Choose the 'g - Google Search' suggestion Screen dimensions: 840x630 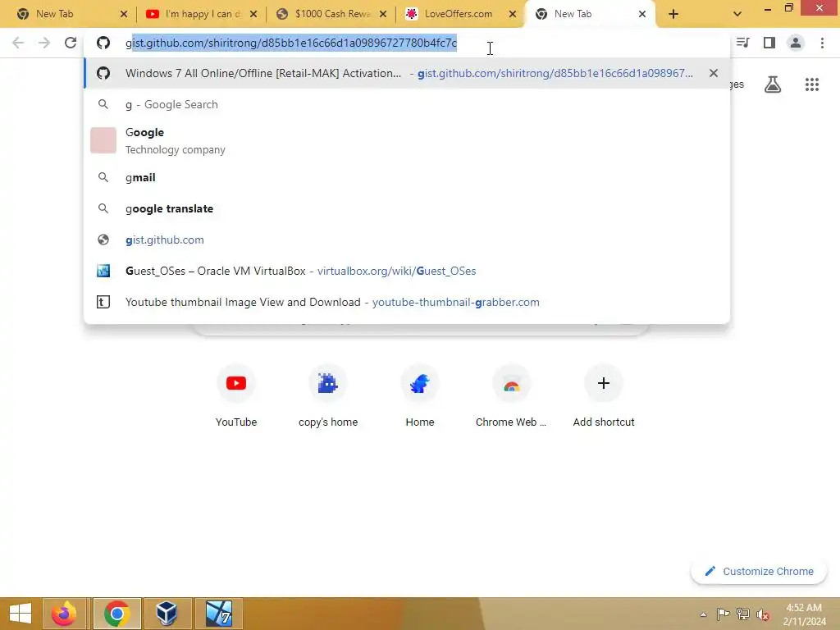tap(407, 104)
